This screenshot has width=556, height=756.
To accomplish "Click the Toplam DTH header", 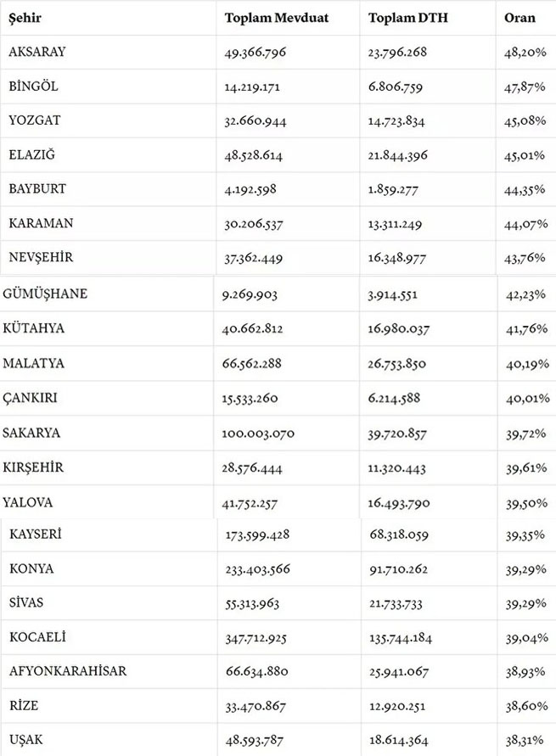I will point(408,18).
